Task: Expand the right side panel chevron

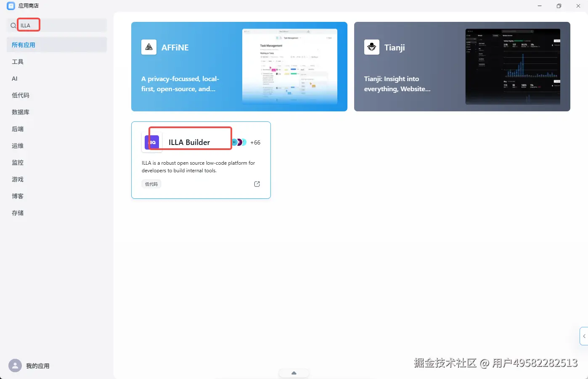Action: click(584, 336)
